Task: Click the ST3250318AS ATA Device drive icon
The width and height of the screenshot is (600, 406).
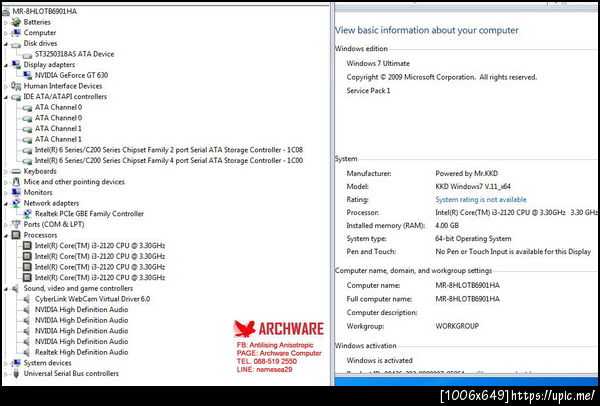Action: click(27, 54)
